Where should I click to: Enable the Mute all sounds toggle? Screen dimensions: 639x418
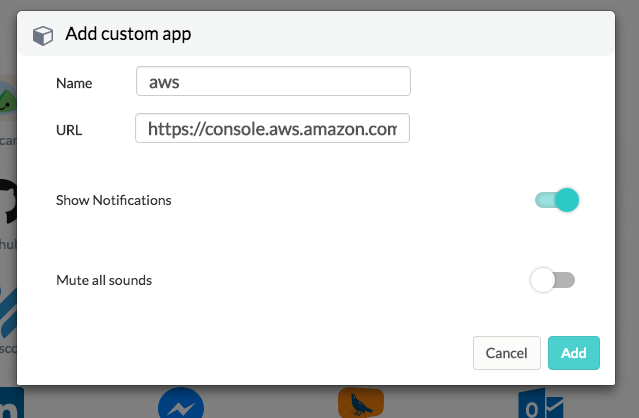pyautogui.click(x=552, y=280)
